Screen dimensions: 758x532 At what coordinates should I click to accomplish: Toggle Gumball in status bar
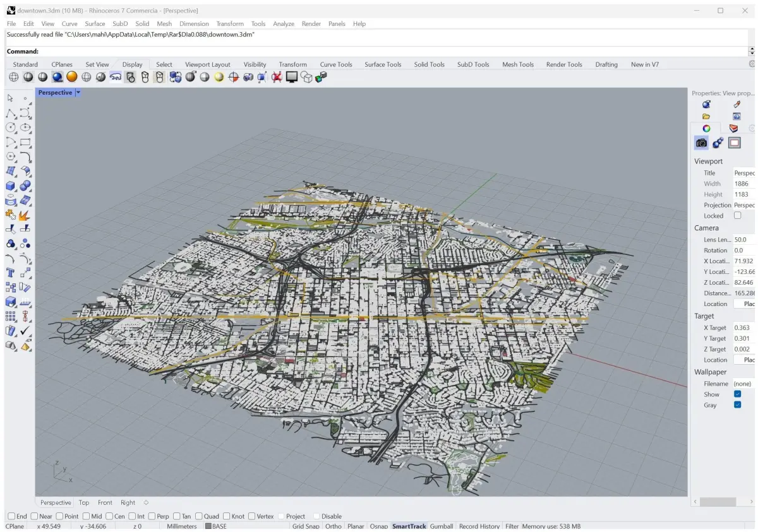[442, 526]
